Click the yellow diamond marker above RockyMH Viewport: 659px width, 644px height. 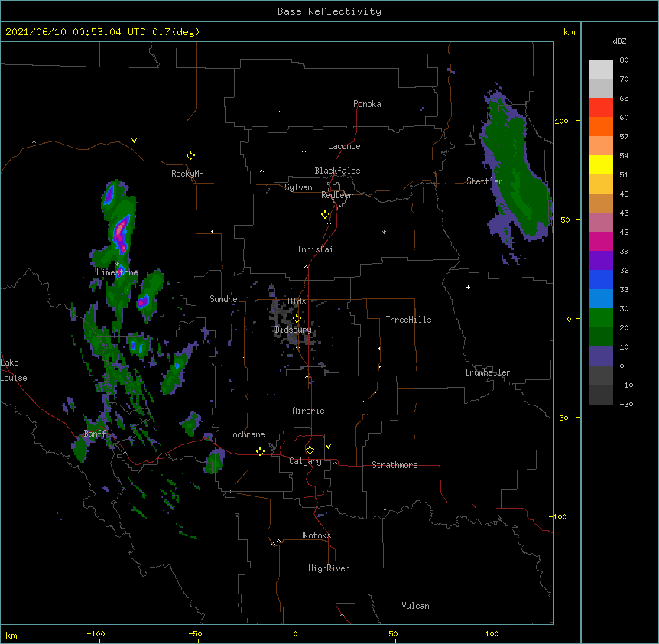pyautogui.click(x=190, y=156)
